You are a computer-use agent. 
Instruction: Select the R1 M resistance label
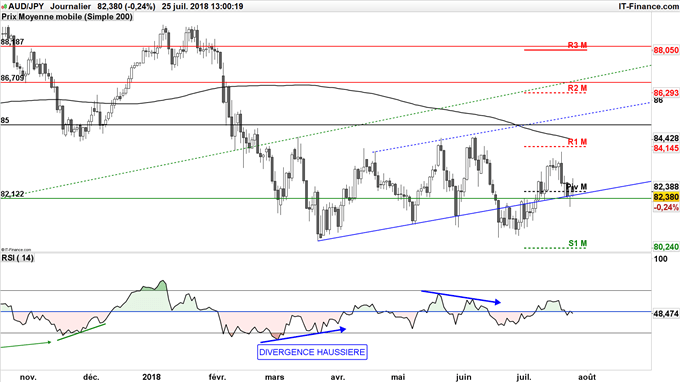(577, 142)
